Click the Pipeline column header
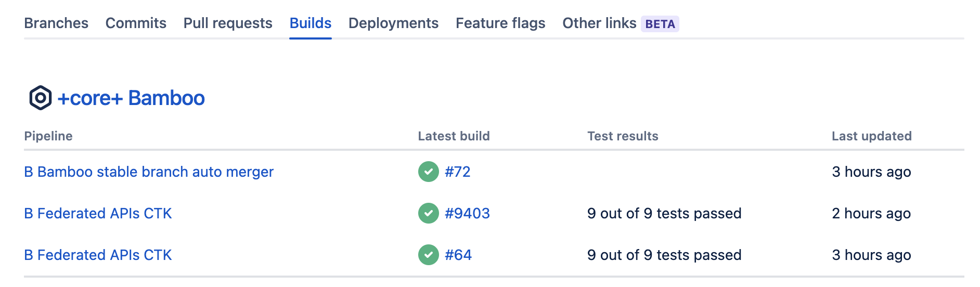Viewport: 980px width, 287px height. 48,136
